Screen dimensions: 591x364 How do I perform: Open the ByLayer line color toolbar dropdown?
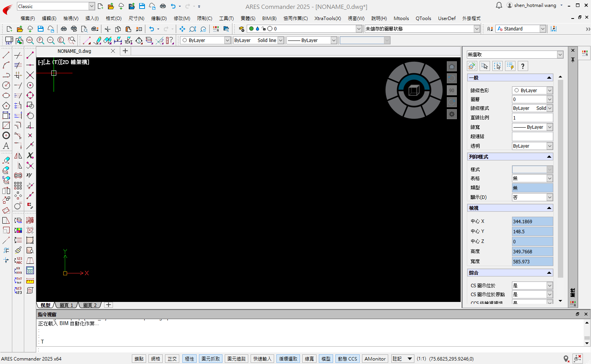pos(205,40)
